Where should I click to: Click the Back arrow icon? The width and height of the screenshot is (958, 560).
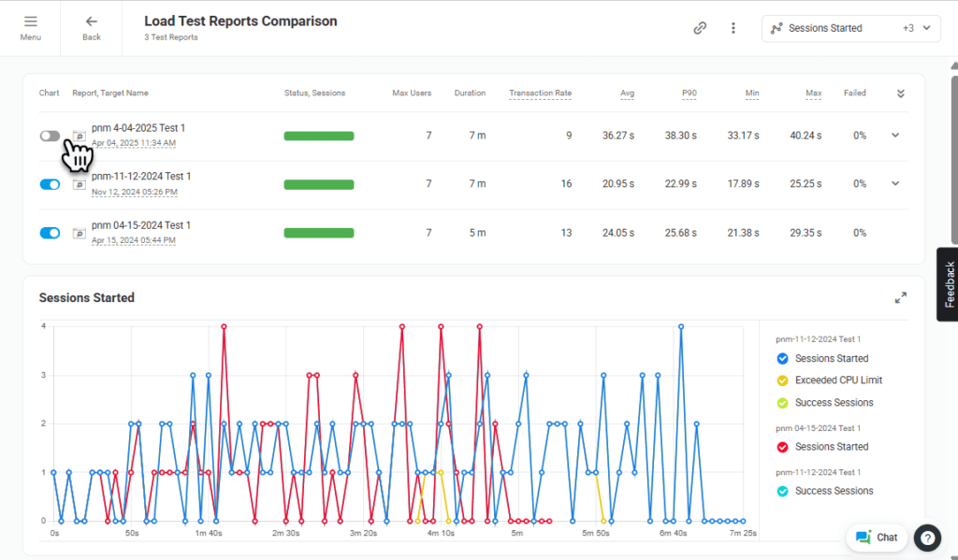[x=91, y=27]
